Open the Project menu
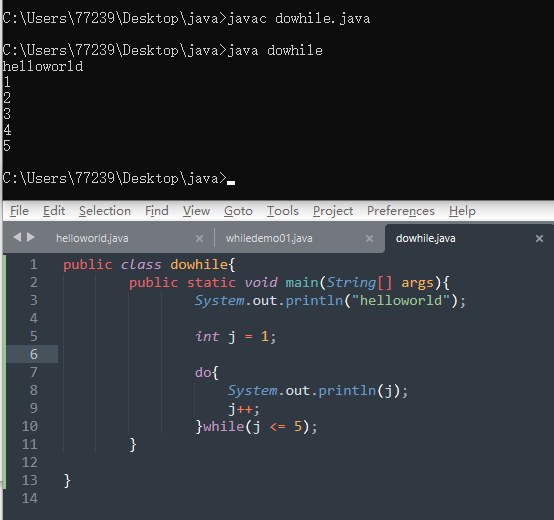This screenshot has height=520, width=554. tap(333, 211)
